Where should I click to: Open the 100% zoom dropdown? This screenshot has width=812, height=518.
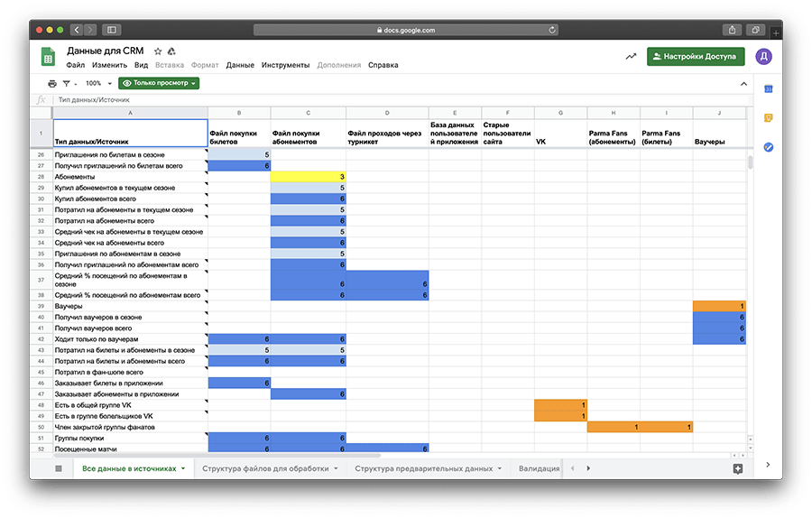(97, 83)
